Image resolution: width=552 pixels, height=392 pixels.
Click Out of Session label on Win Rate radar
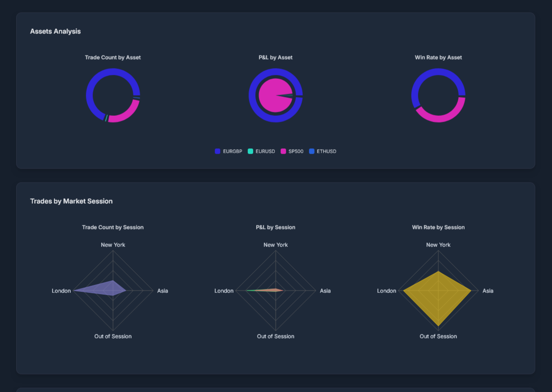pos(438,336)
